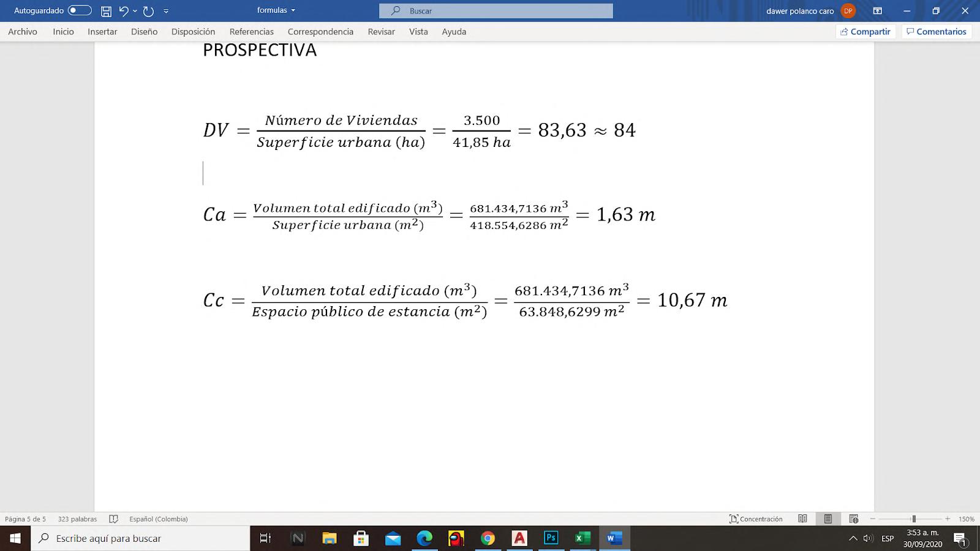This screenshot has width=980, height=551.
Task: Open the Disposición tab
Action: pyautogui.click(x=193, y=32)
